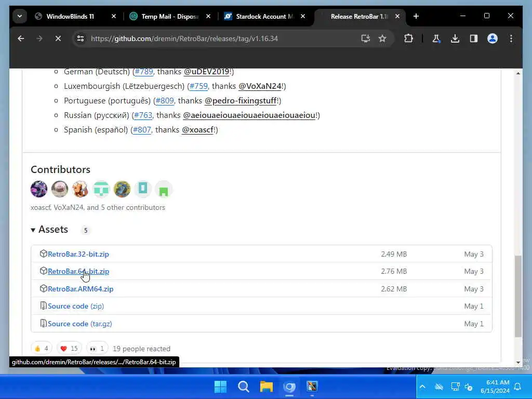Viewport: 532px width, 399px height.
Task: Close the Stardock Account tab
Action: pyautogui.click(x=303, y=16)
